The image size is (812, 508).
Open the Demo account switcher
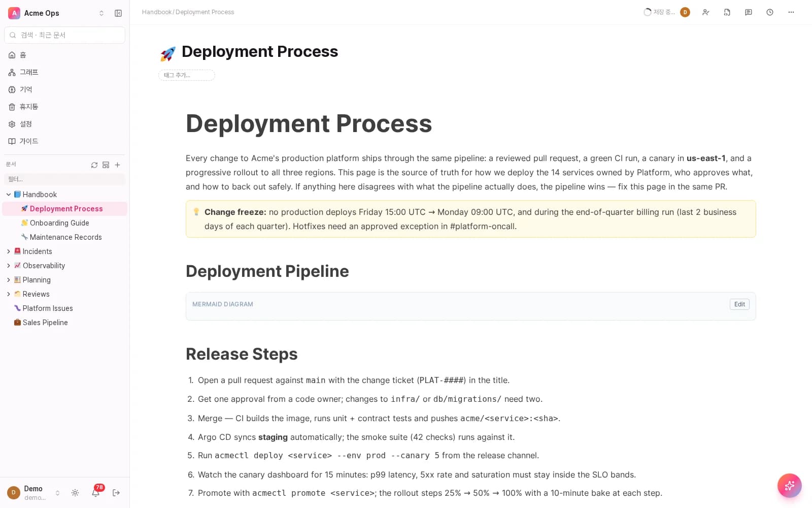[33, 493]
